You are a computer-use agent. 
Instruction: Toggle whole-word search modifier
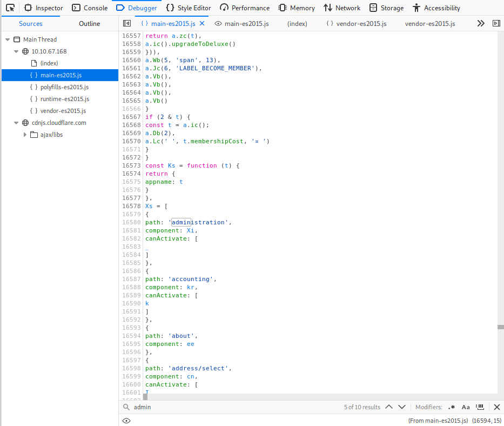(480, 407)
